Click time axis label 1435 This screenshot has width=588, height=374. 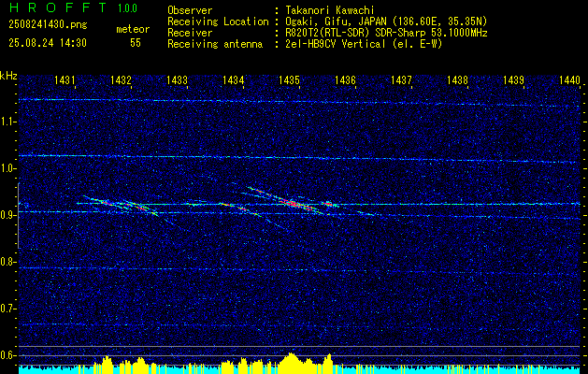click(289, 79)
